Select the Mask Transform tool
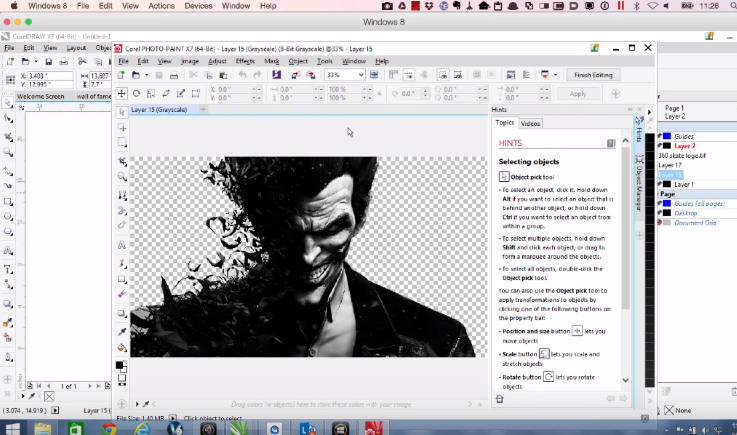This screenshot has height=435, width=737. [x=122, y=127]
